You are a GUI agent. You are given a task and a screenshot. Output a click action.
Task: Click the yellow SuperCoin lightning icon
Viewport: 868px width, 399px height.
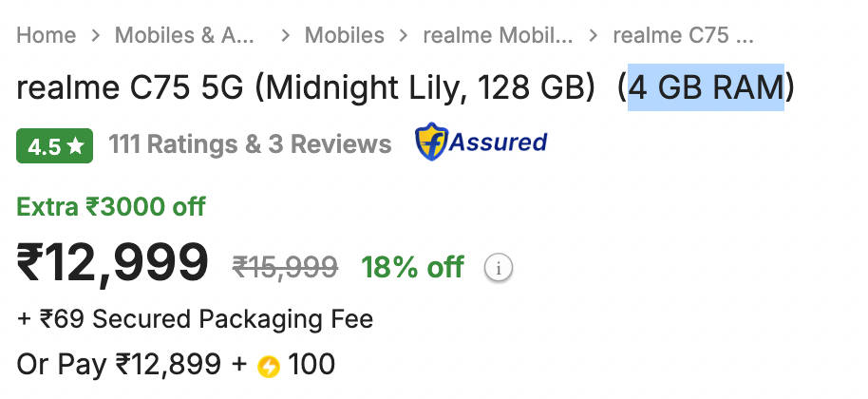point(269,367)
